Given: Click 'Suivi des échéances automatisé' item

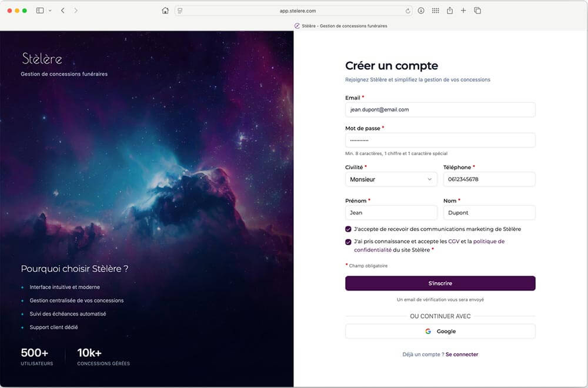Looking at the screenshot, I should [68, 314].
